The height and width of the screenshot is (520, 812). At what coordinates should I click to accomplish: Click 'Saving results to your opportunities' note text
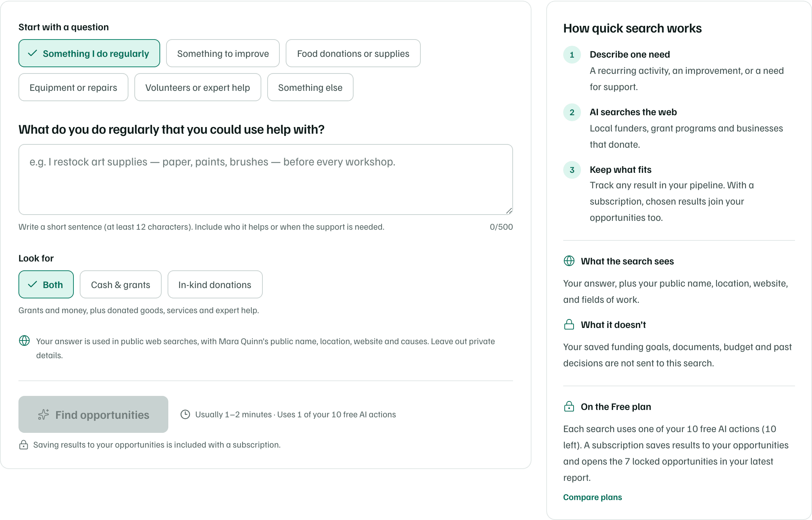point(157,445)
